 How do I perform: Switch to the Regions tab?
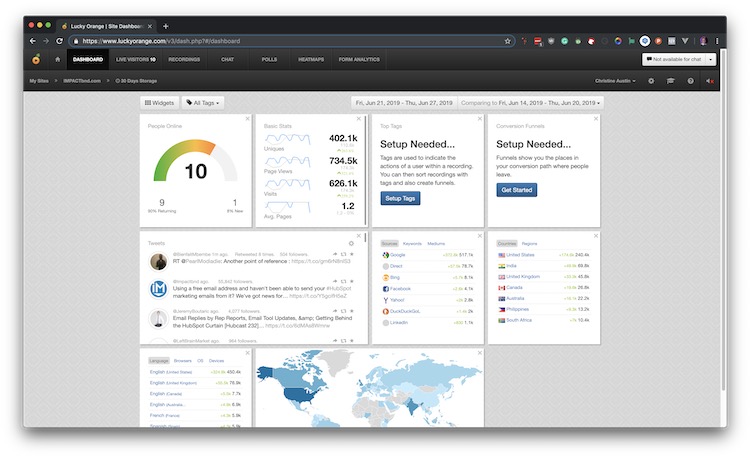coord(529,244)
